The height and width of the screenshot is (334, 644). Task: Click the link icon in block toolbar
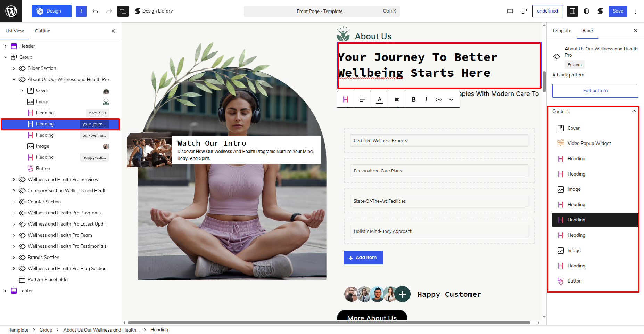pos(439,99)
